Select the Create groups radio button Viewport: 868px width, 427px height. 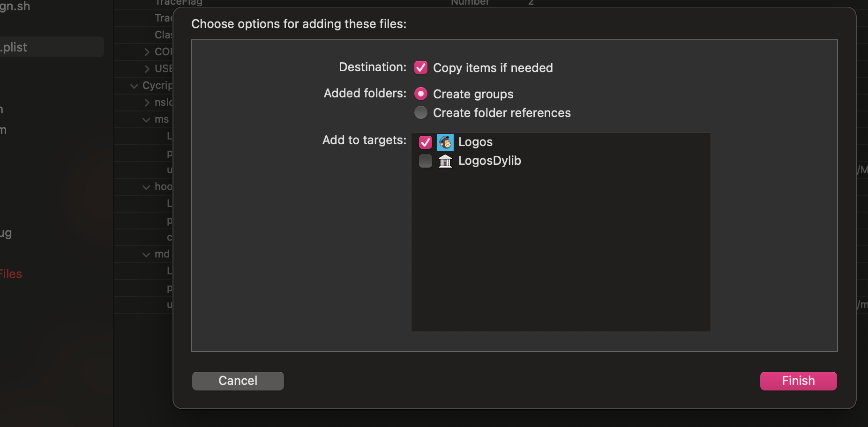(x=421, y=94)
